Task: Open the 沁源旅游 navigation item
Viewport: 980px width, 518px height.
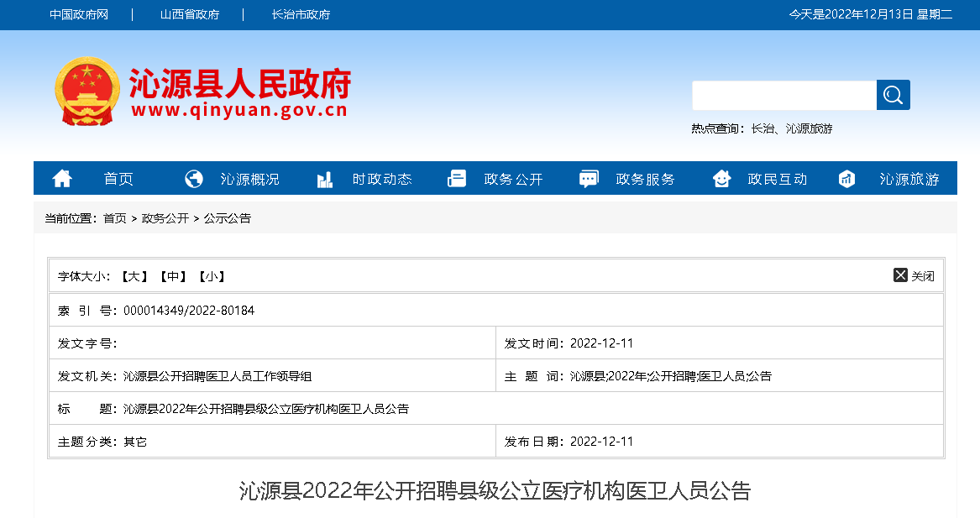Action: tap(909, 180)
